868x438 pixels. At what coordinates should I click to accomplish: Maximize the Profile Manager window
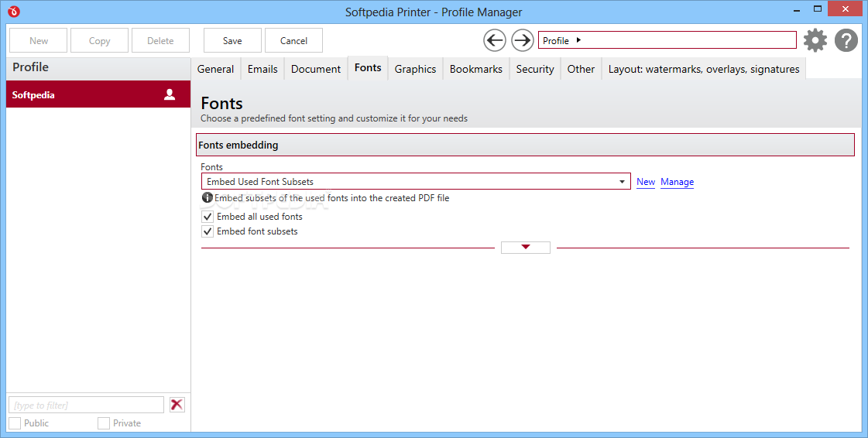pos(818,9)
